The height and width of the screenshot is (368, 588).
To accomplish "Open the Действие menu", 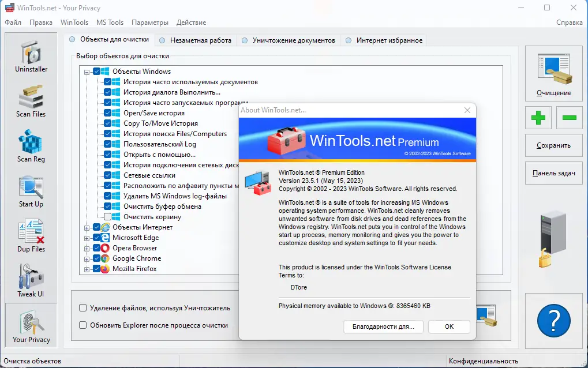I will click(x=191, y=22).
